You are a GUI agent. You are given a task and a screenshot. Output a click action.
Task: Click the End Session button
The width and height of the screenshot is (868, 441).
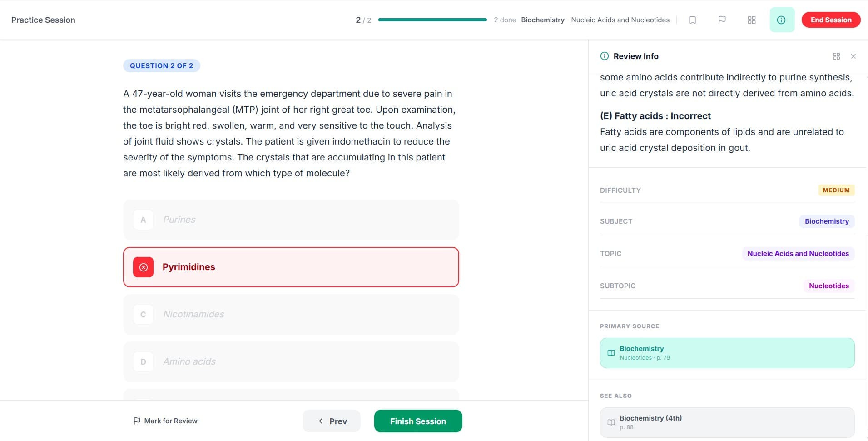831,20
